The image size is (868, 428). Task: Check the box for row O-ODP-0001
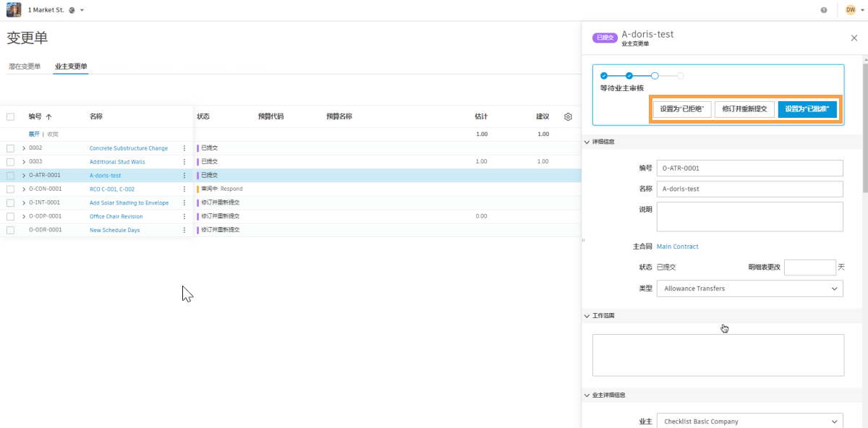coord(10,216)
